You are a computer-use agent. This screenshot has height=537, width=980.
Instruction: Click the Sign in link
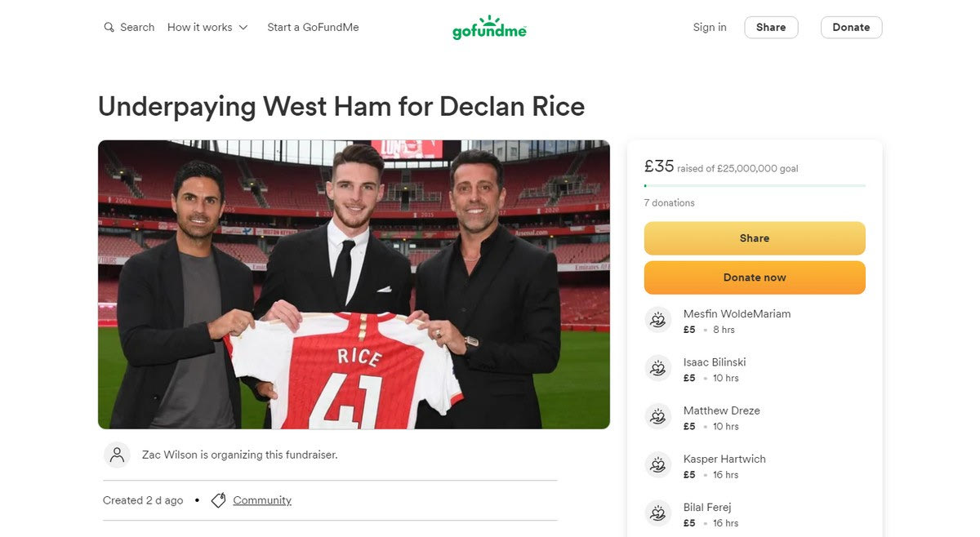(x=710, y=28)
